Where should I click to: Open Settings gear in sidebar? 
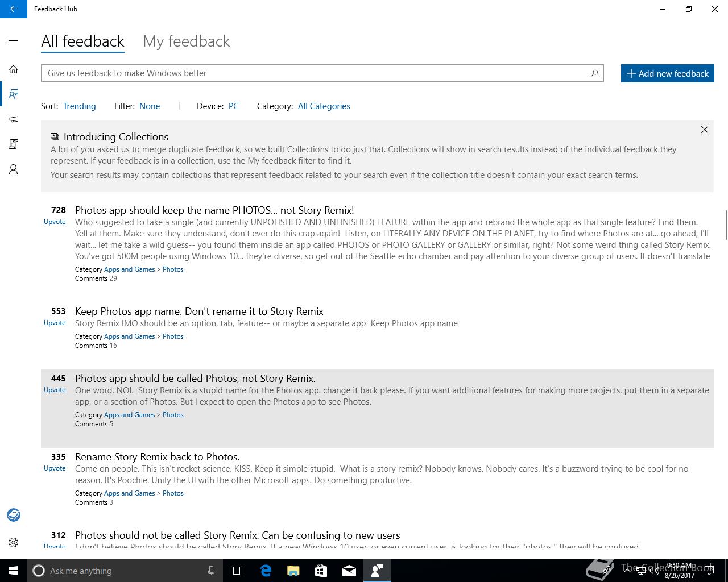click(14, 543)
